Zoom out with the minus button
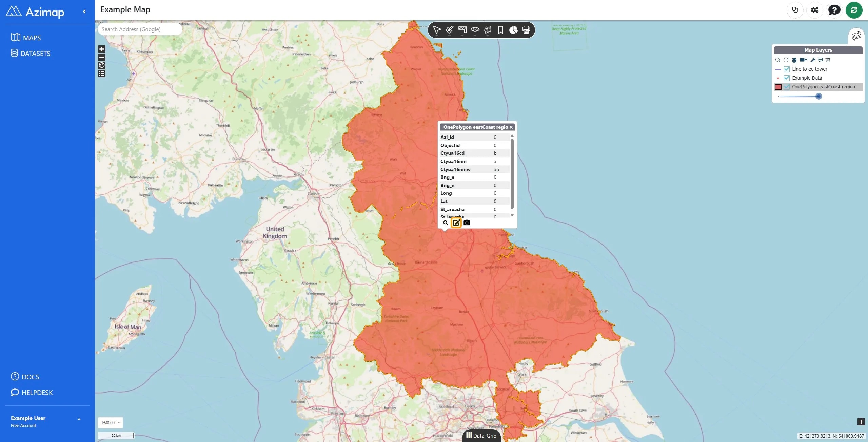868x442 pixels. click(x=102, y=57)
